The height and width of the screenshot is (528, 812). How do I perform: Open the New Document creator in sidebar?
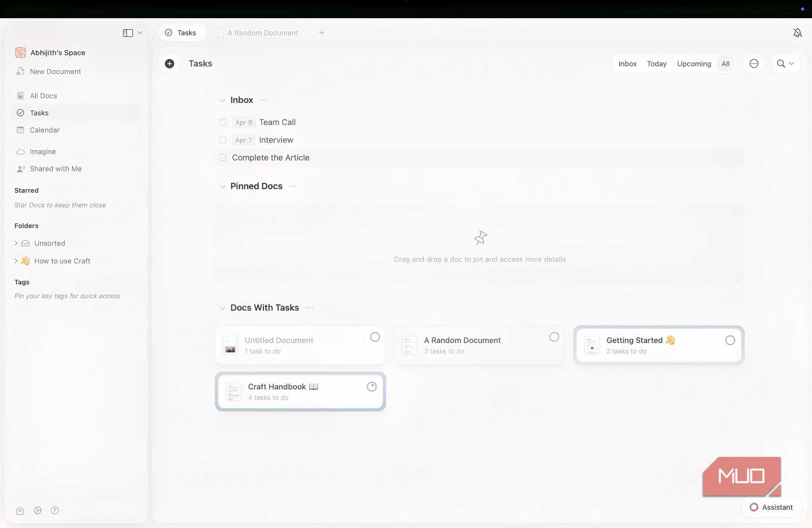[55, 71]
